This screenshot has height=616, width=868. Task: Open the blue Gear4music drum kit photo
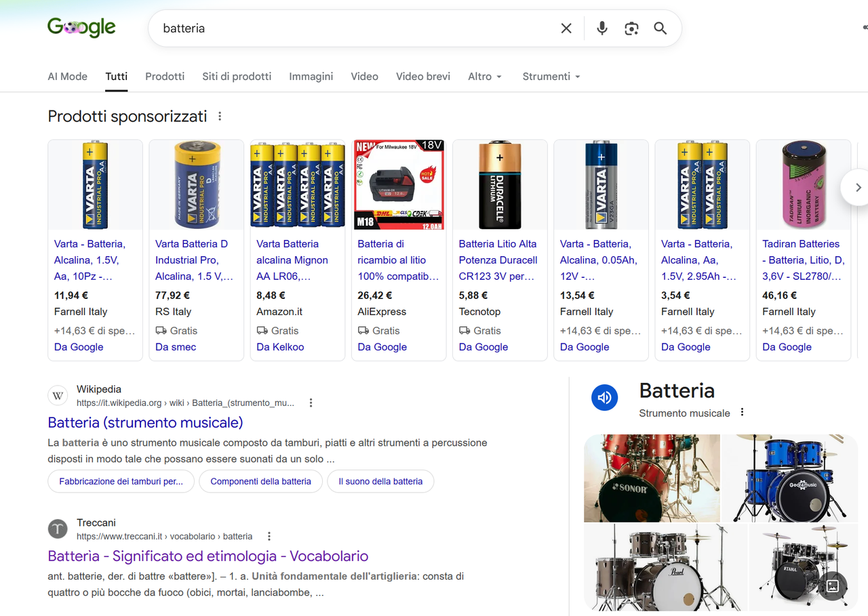(x=790, y=478)
